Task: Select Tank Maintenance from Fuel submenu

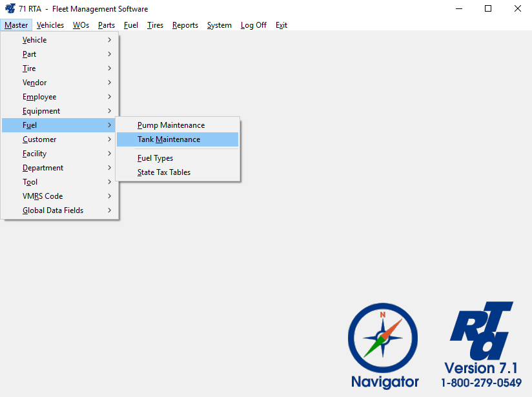Action: pyautogui.click(x=169, y=139)
